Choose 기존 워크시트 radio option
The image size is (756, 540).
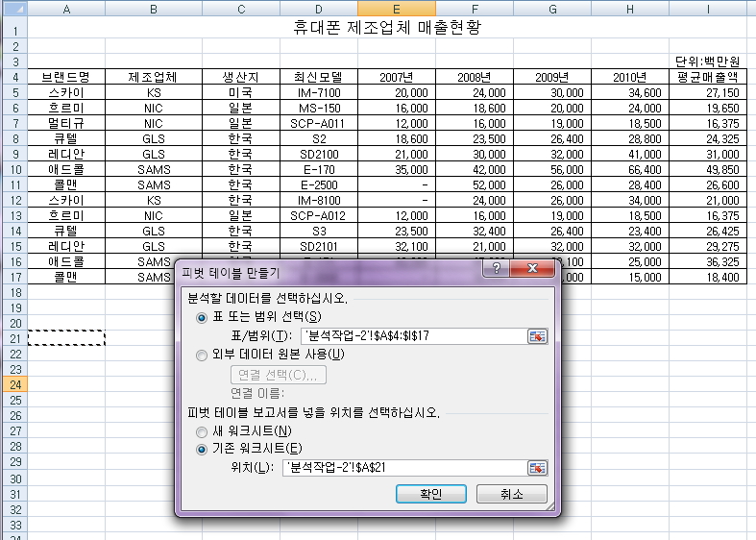[202, 450]
